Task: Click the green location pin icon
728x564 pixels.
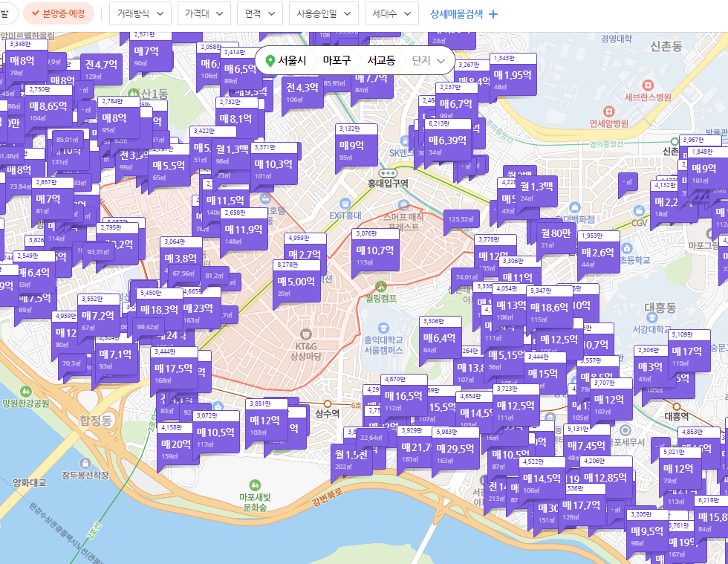Action: [270, 61]
